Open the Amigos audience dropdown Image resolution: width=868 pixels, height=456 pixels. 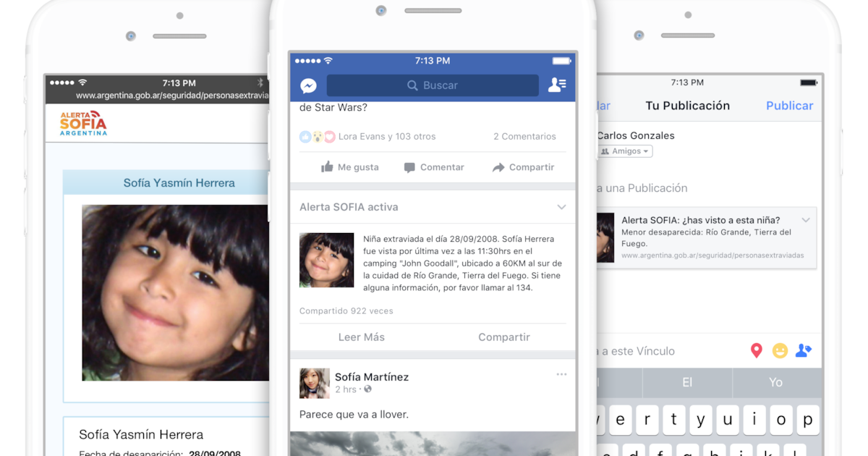click(x=626, y=151)
